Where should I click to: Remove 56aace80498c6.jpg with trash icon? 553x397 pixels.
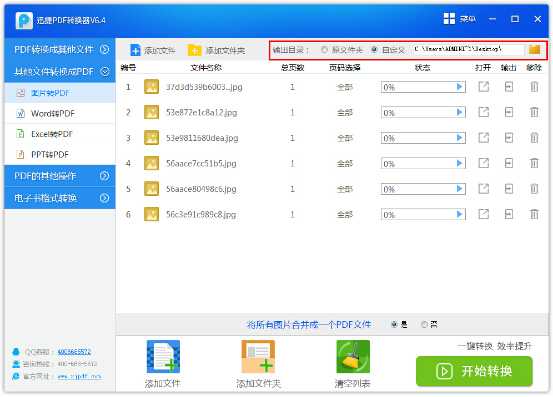(534, 189)
